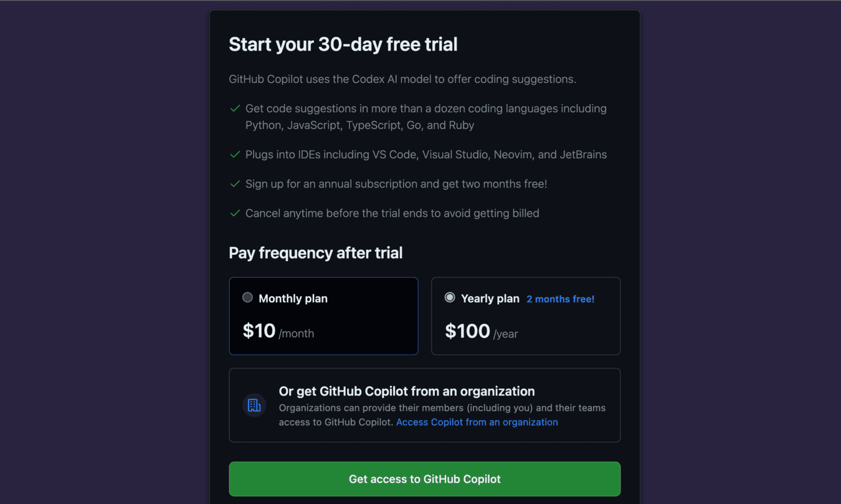
Task: Click the Monthly plan label text
Action: point(293,298)
